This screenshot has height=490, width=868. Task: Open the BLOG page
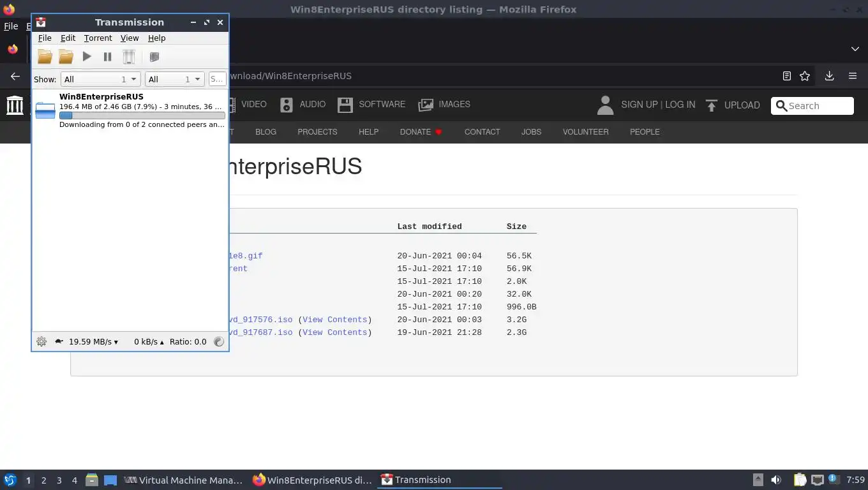[266, 132]
